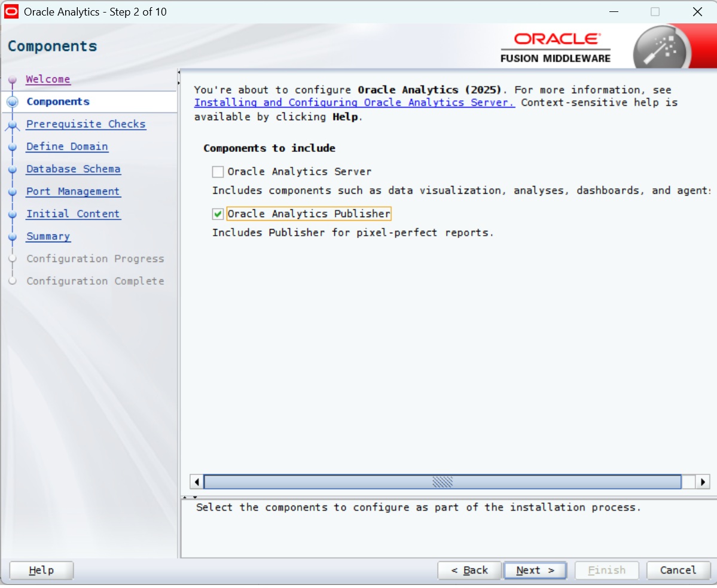The width and height of the screenshot is (717, 588).
Task: Go to the Summary step
Action: click(x=48, y=237)
